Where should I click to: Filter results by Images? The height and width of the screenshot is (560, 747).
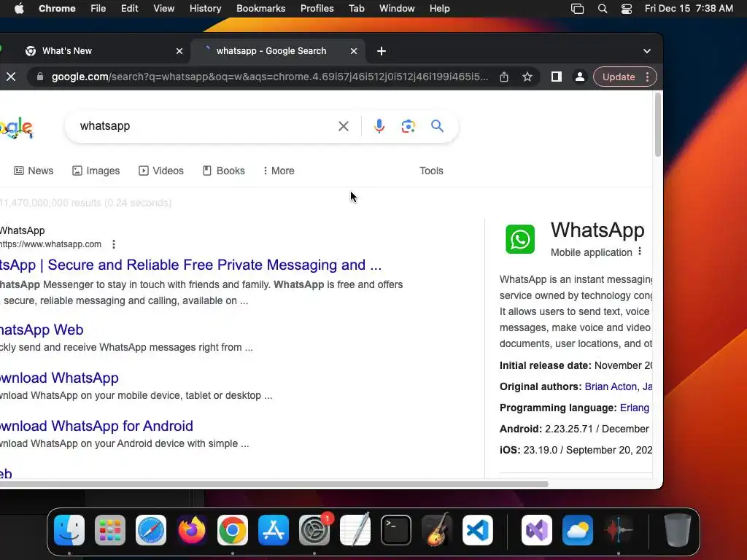96,171
